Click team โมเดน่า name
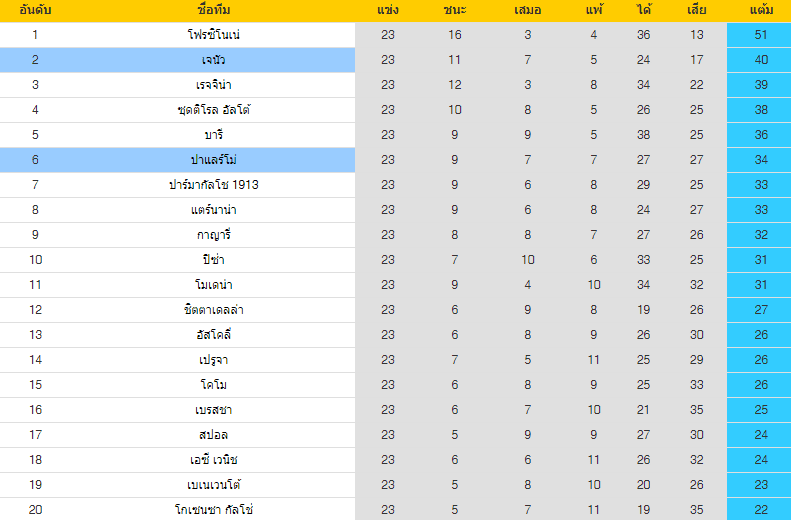791x520 pixels. pos(214,284)
